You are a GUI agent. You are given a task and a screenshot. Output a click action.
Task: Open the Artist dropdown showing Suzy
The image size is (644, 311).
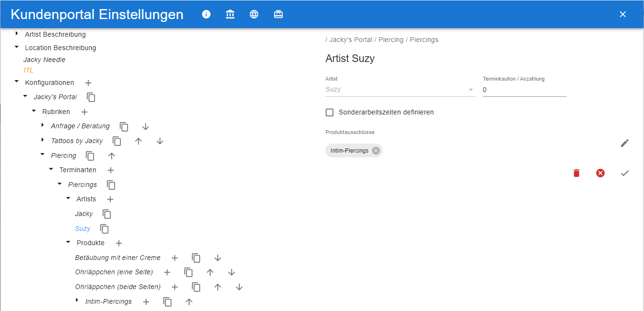point(400,90)
